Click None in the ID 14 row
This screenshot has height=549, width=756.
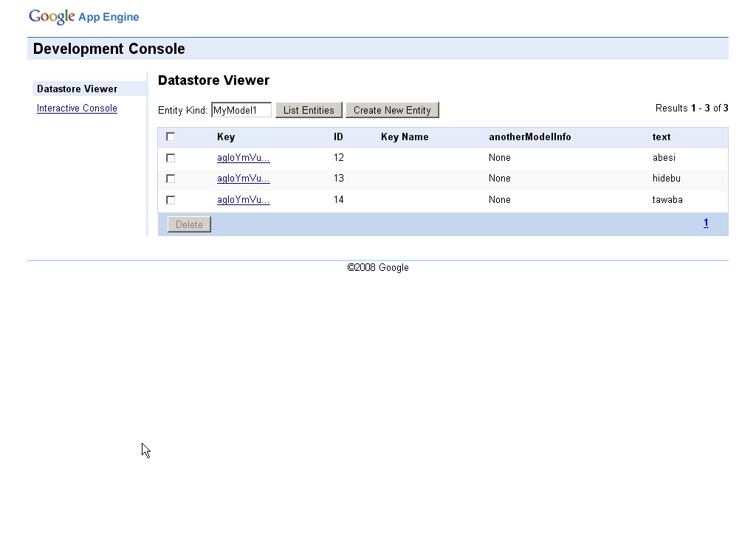[x=500, y=199]
